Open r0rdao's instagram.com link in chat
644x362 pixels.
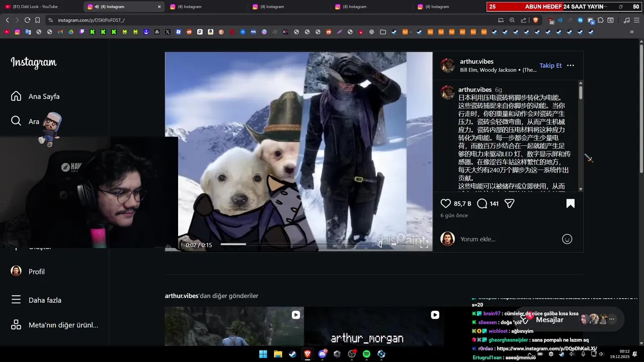pyautogui.click(x=546, y=348)
